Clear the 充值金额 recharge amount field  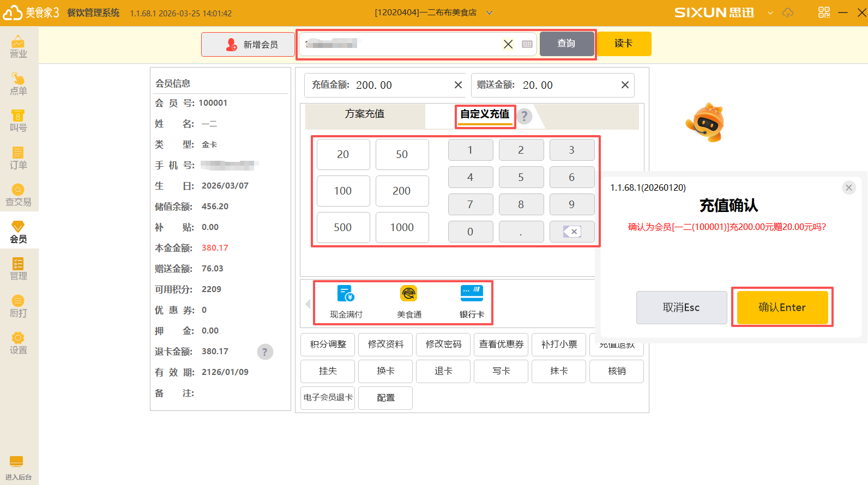458,85
